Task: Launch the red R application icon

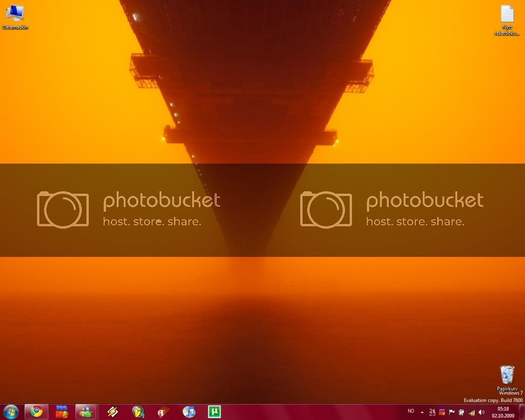Action: click(x=163, y=412)
